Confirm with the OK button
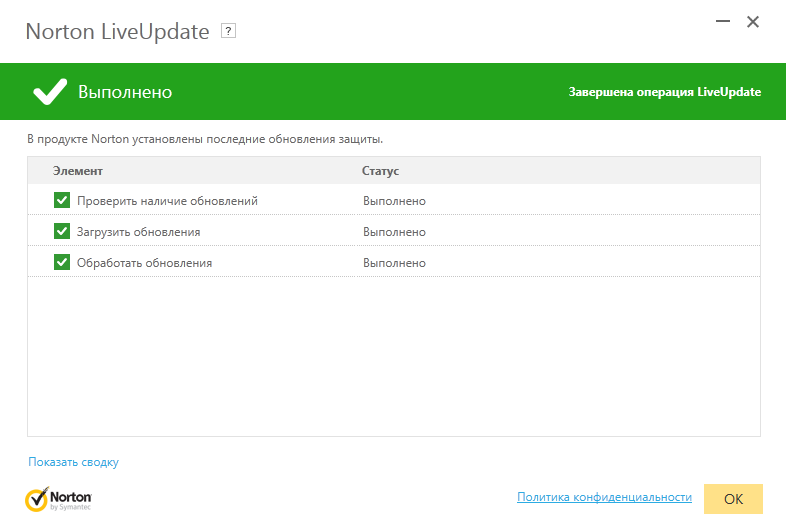The height and width of the screenshot is (522, 786). tap(733, 499)
